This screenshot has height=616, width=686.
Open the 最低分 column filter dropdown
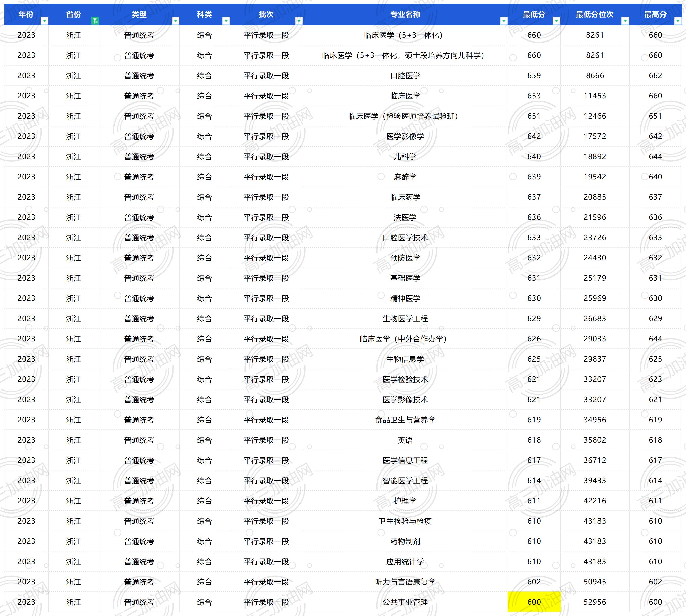(x=556, y=21)
